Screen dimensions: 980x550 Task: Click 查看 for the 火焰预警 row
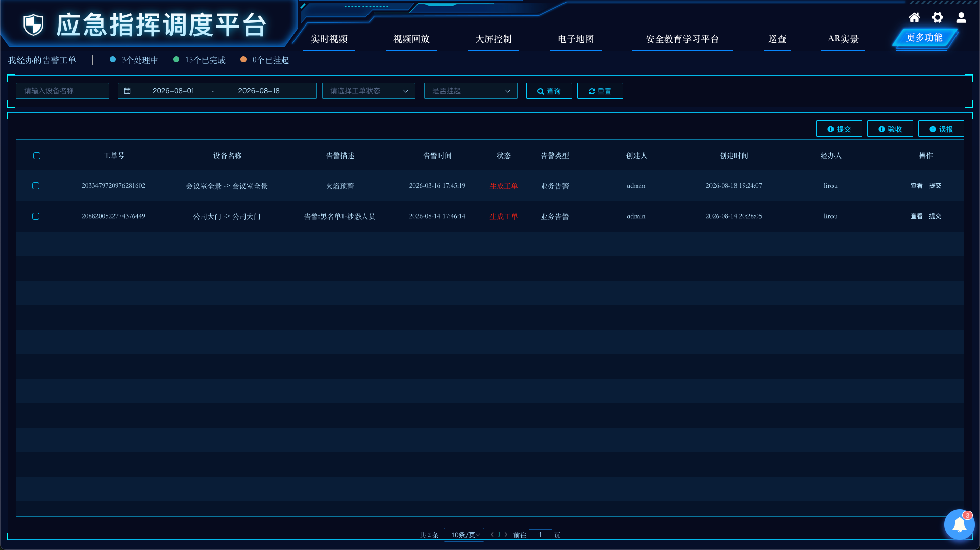tap(917, 186)
